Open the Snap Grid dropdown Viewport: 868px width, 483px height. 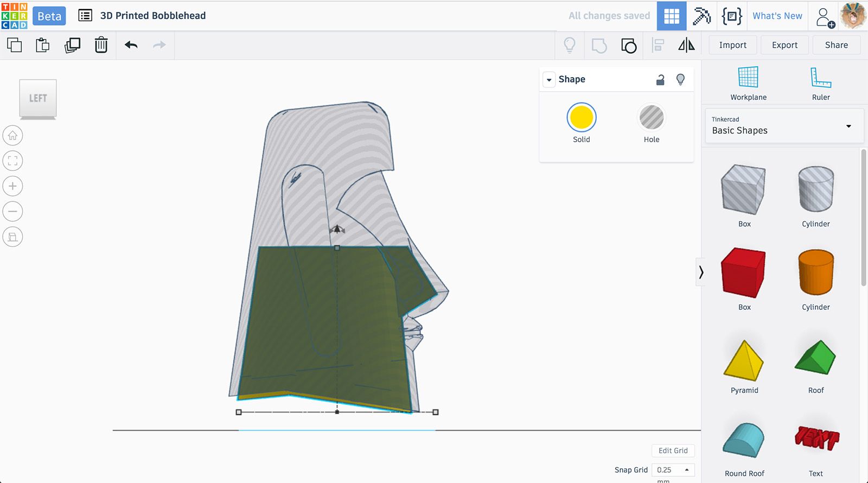coord(673,470)
